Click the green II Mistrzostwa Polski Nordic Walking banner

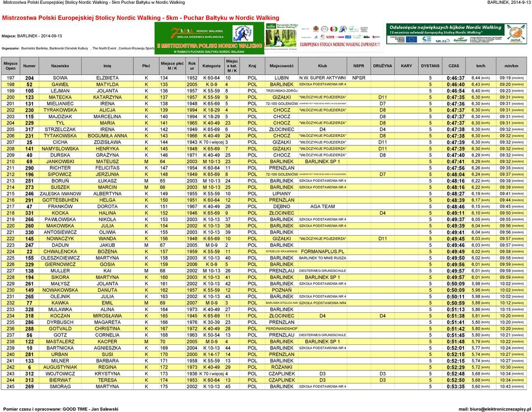click(209, 38)
